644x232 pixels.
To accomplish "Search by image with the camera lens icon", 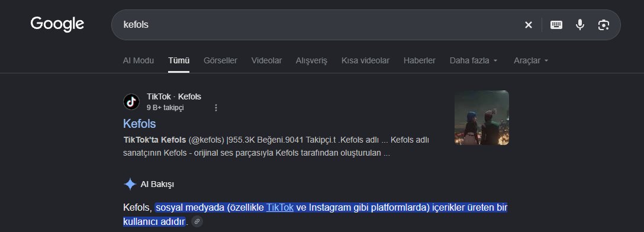I will (x=603, y=25).
